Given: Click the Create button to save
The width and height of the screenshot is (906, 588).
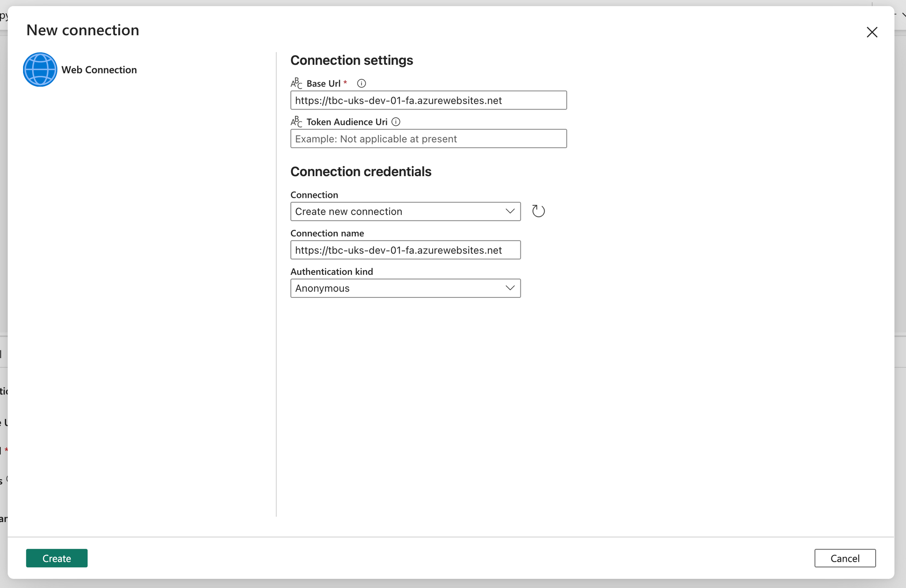Looking at the screenshot, I should [x=57, y=558].
